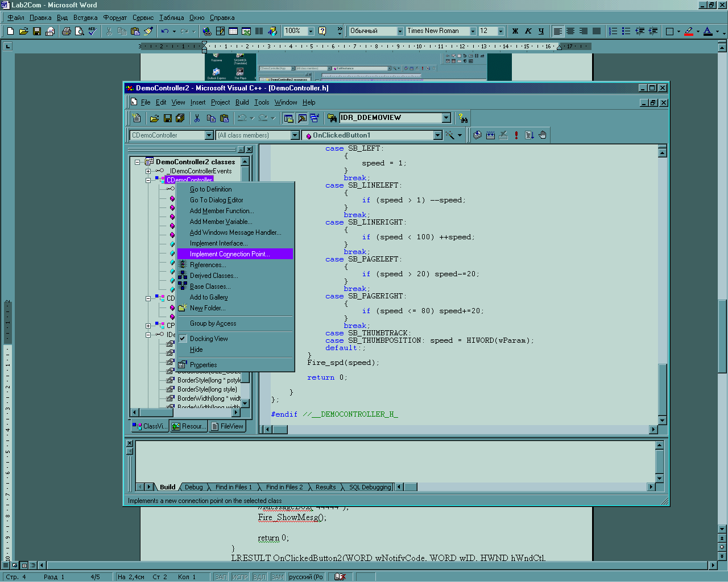Open the CDemoController class dropdown
728x582 pixels.
coord(209,135)
